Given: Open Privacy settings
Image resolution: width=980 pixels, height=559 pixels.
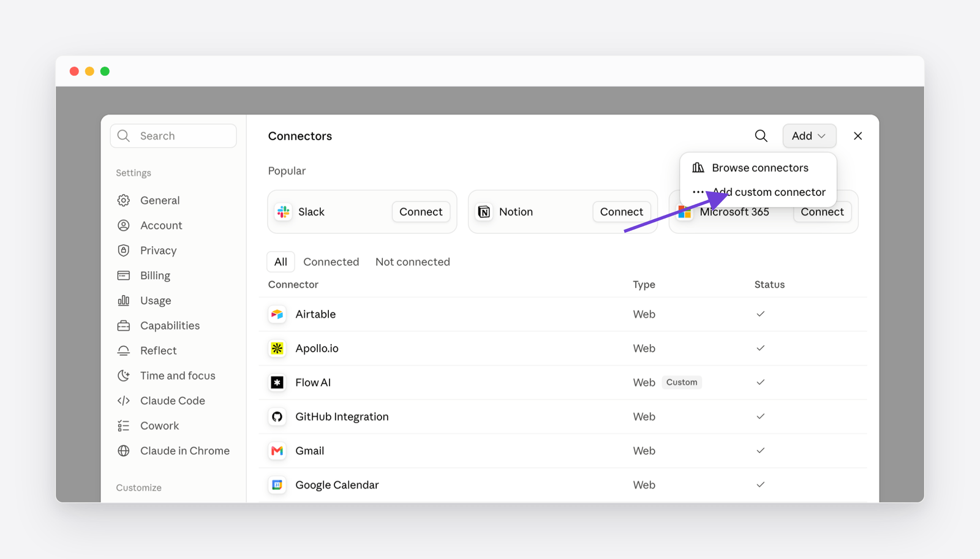Looking at the screenshot, I should tap(158, 250).
